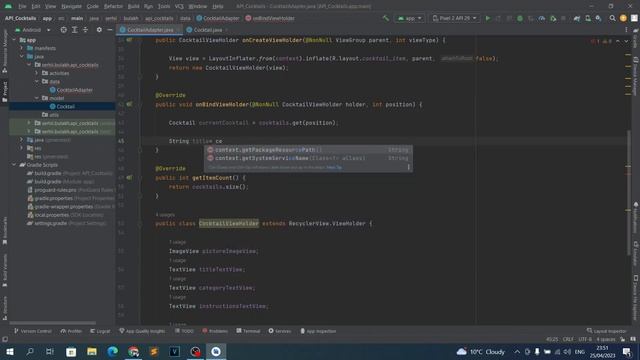Open the SDK Manager toolbar icon
The height and width of the screenshot is (360, 640).
click(598, 18)
